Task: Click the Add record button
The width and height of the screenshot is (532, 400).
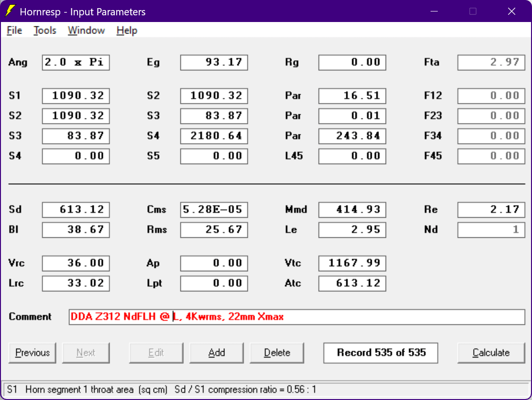Action: 216,353
